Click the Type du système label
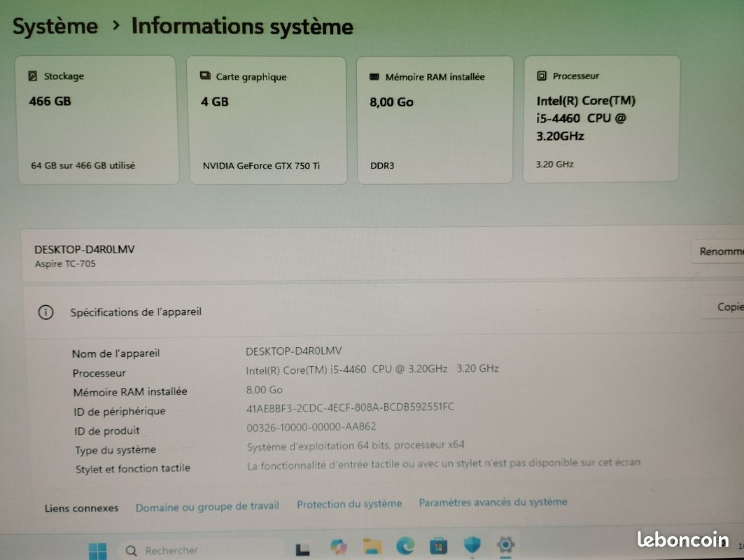 click(x=115, y=450)
